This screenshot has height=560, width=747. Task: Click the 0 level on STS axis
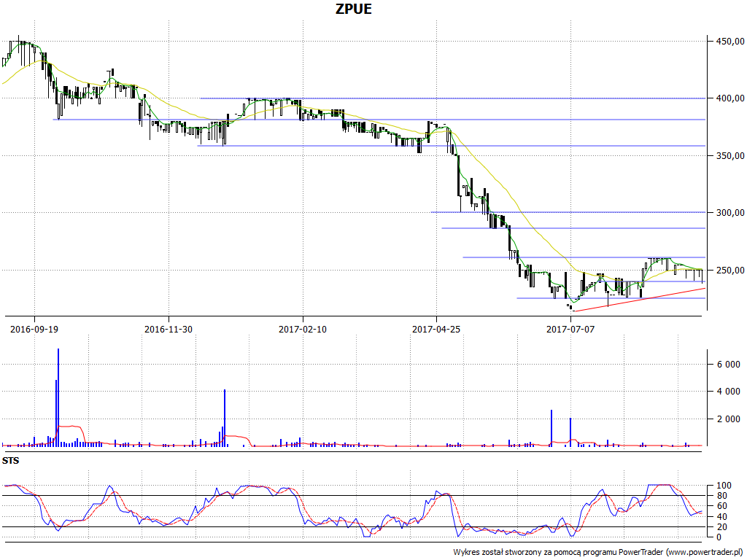click(719, 537)
